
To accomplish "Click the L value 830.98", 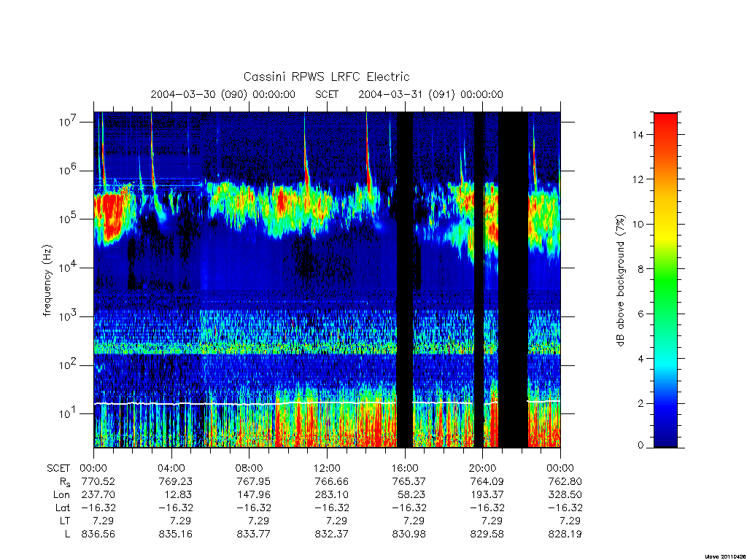I will [409, 534].
